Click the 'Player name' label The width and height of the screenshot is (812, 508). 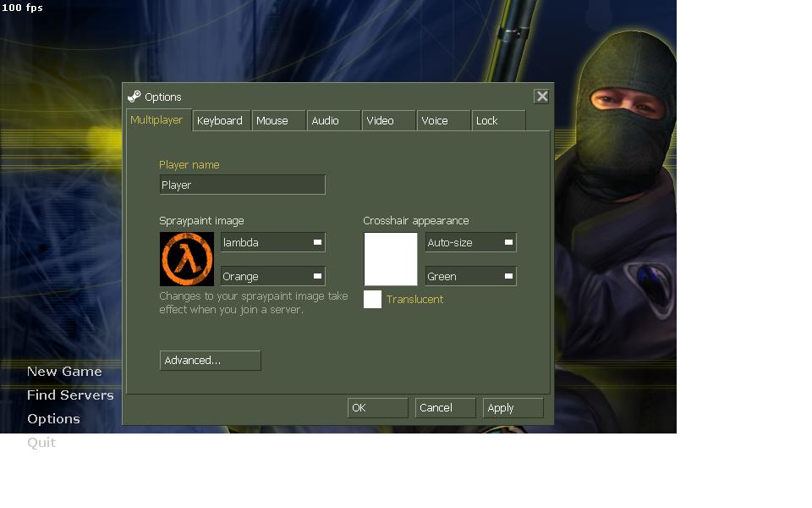click(x=189, y=165)
